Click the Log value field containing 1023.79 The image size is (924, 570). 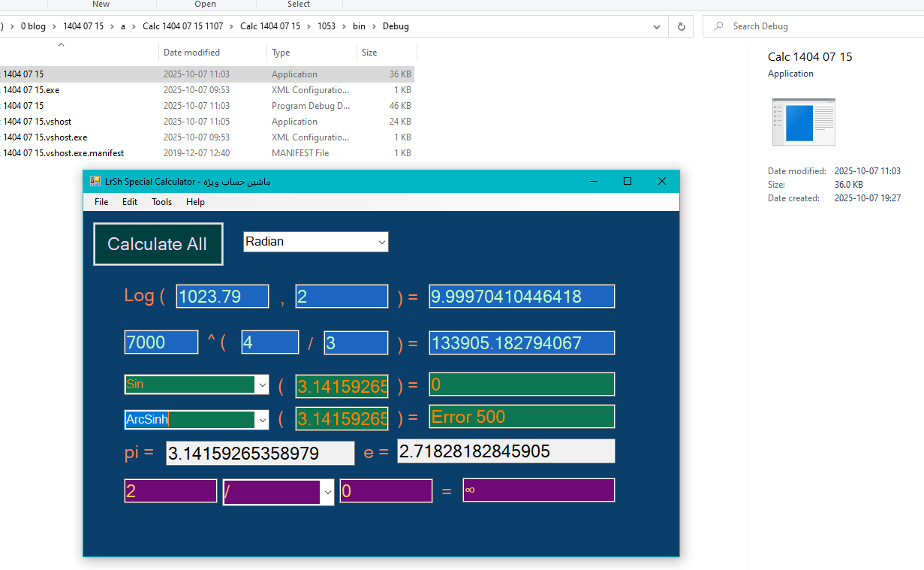click(x=222, y=297)
